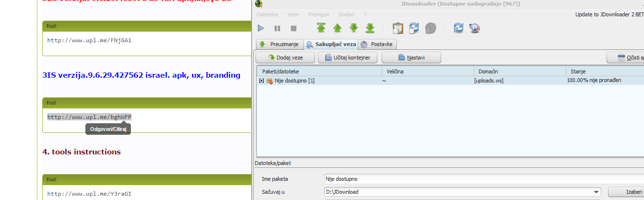Switch to the Postavke tab

coord(377,44)
